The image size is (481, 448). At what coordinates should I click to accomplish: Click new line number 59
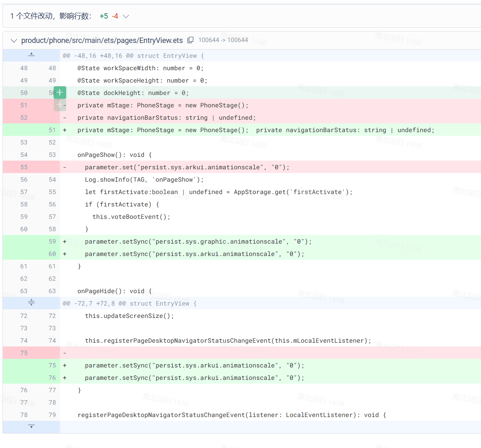click(x=52, y=242)
